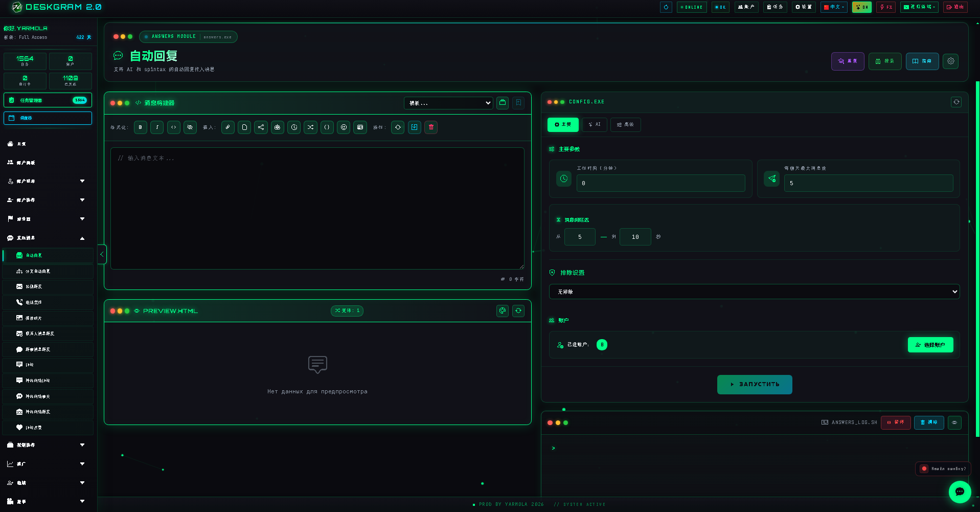
Task: Toggle hidden text formatting icon
Action: coord(190,127)
